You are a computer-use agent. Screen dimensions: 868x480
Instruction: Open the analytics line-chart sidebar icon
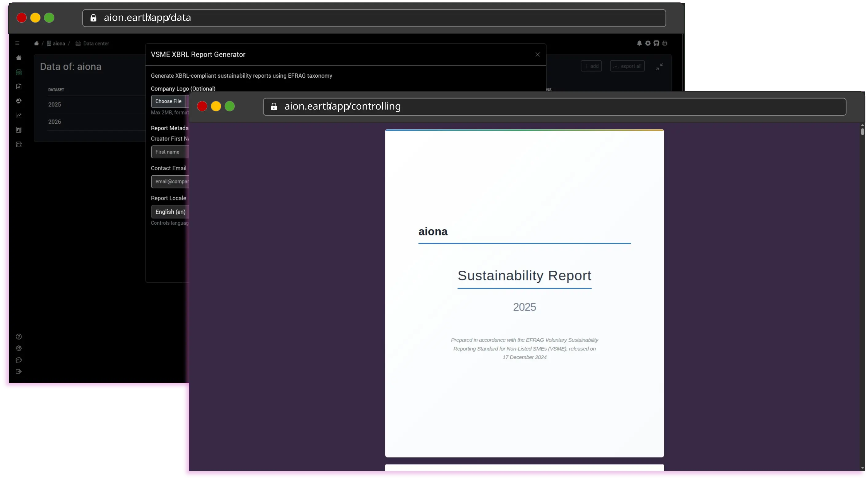pyautogui.click(x=18, y=115)
